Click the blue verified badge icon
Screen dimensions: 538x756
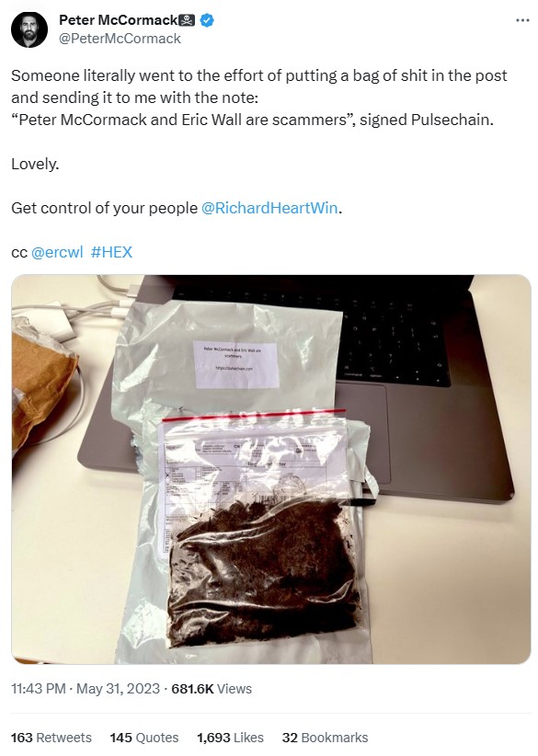pos(207,20)
